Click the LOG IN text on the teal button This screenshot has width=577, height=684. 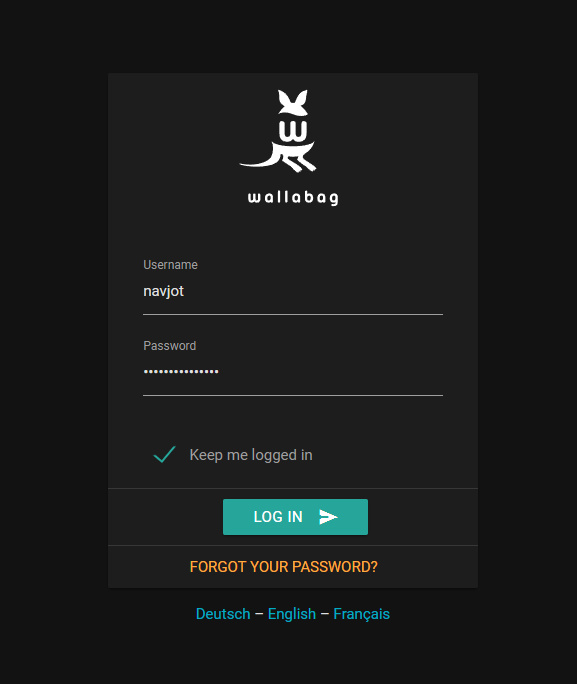click(278, 517)
